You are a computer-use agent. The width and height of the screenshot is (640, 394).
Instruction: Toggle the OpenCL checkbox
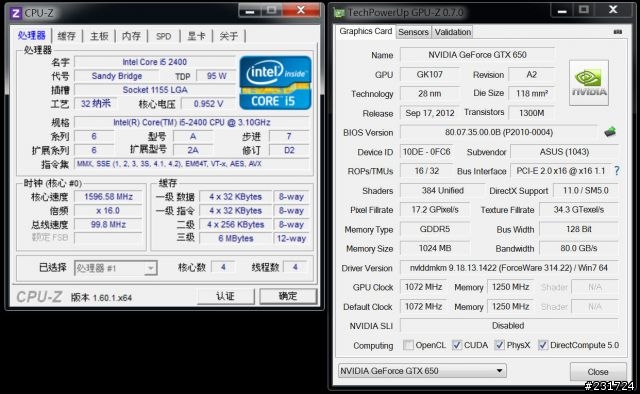point(408,345)
